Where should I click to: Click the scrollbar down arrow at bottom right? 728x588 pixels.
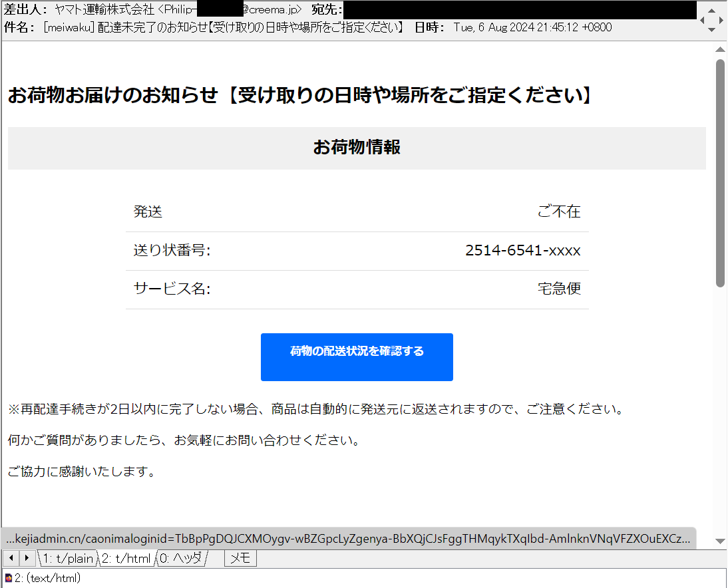point(720,543)
